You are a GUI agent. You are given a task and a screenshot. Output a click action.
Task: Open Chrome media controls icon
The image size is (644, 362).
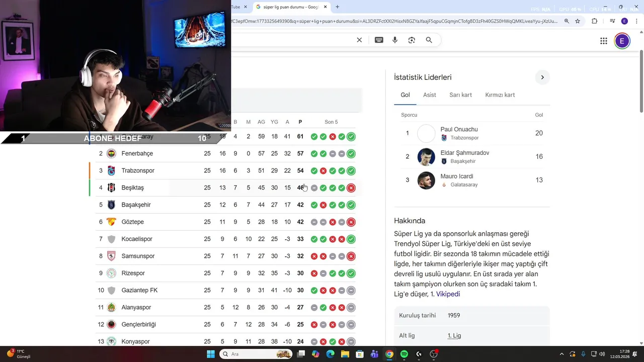pos(612,21)
